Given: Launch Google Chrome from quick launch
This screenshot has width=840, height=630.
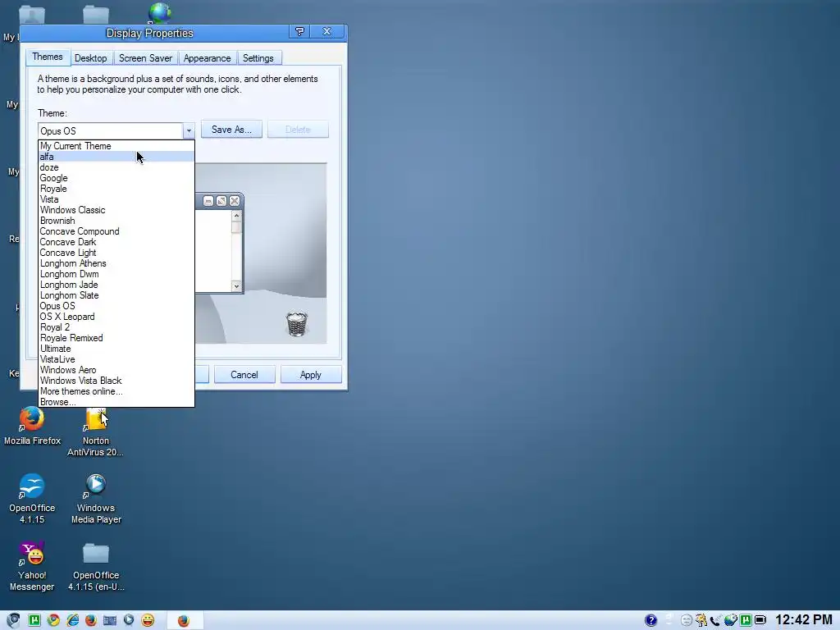Looking at the screenshot, I should point(53,620).
